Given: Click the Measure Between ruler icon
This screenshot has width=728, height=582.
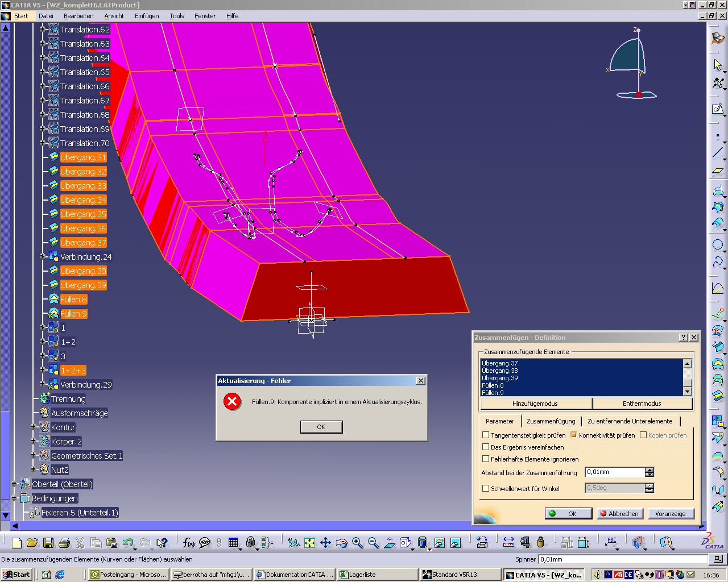Looking at the screenshot, I should pyautogui.click(x=508, y=543).
